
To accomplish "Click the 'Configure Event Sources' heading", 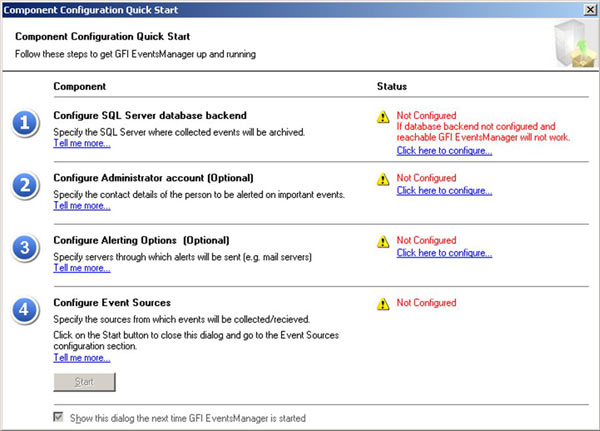I will (111, 302).
